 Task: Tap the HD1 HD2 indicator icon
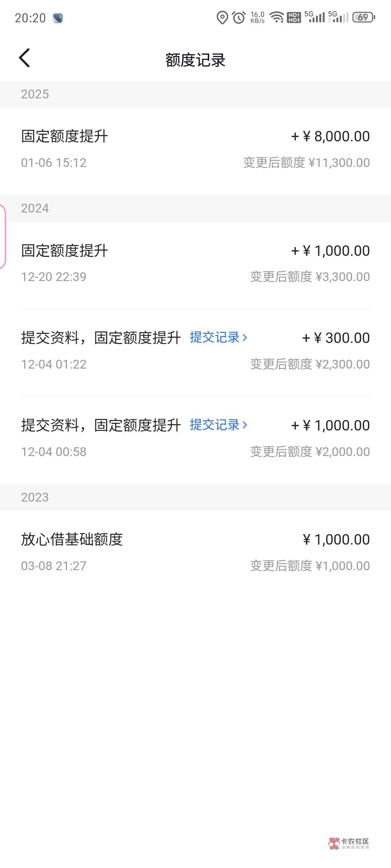tap(294, 17)
